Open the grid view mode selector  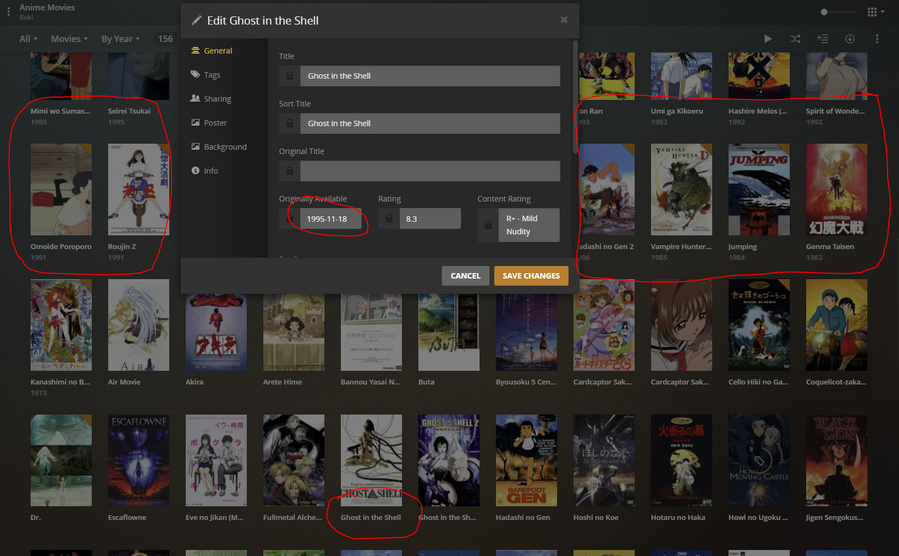[x=875, y=11]
